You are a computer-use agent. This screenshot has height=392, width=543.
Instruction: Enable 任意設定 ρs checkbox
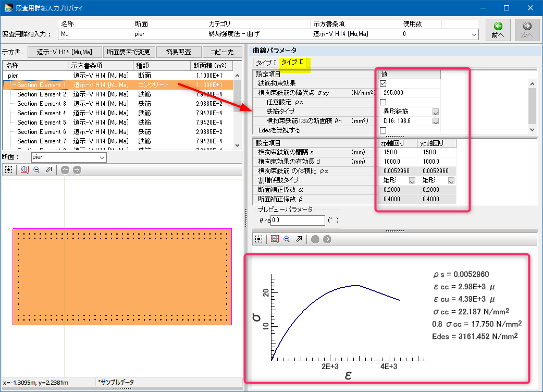tap(383, 102)
